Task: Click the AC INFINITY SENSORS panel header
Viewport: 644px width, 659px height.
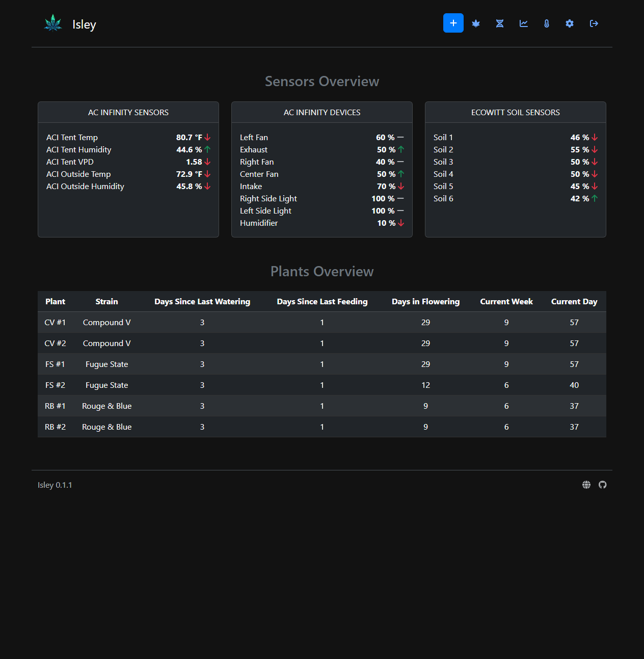Action: (128, 112)
